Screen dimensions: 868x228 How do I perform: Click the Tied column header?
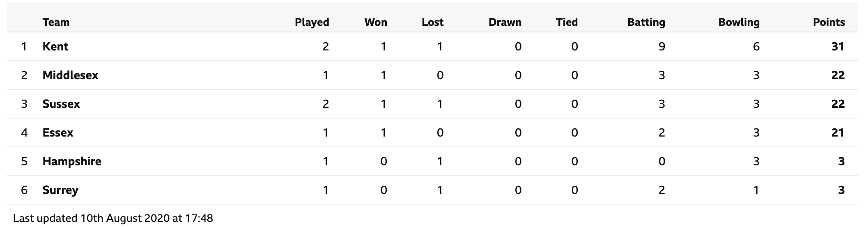click(567, 22)
